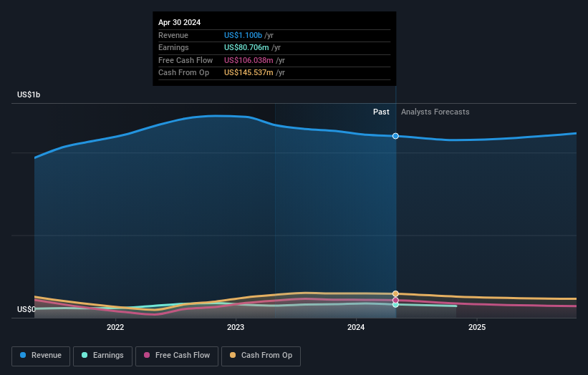588x375 pixels.
Task: Toggle the Cash From Op legend button
Action: [261, 356]
